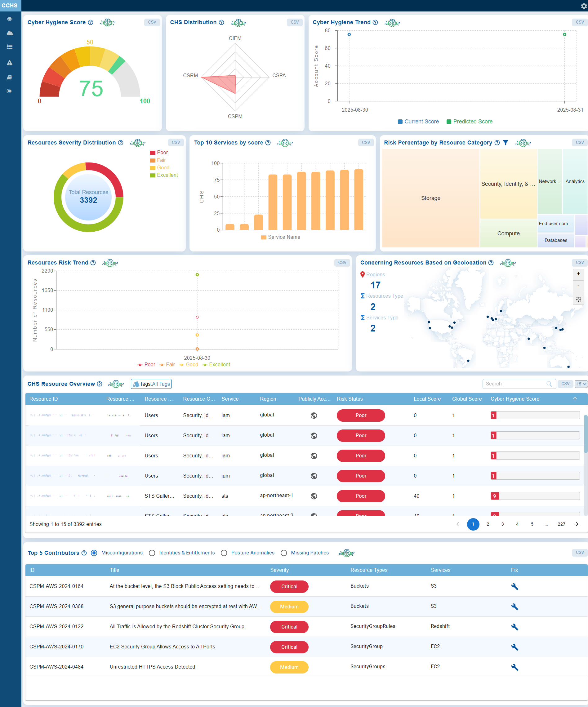Open the settings gear icon
The width and height of the screenshot is (588, 707).
[584, 6]
